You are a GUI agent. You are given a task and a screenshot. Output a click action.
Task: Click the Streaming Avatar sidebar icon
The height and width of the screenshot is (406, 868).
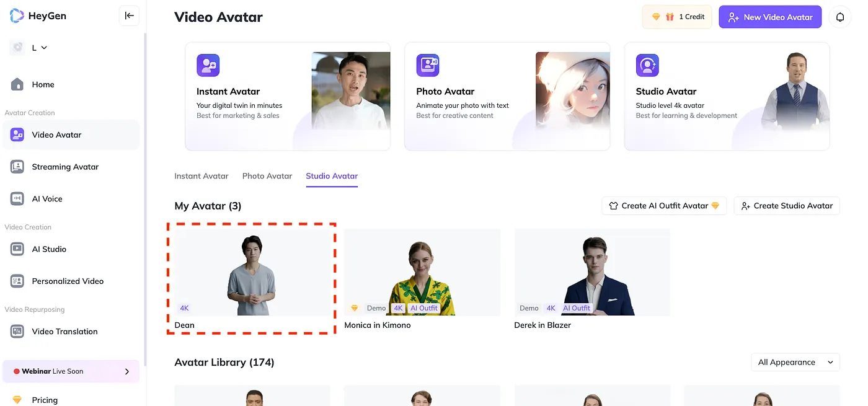click(17, 167)
